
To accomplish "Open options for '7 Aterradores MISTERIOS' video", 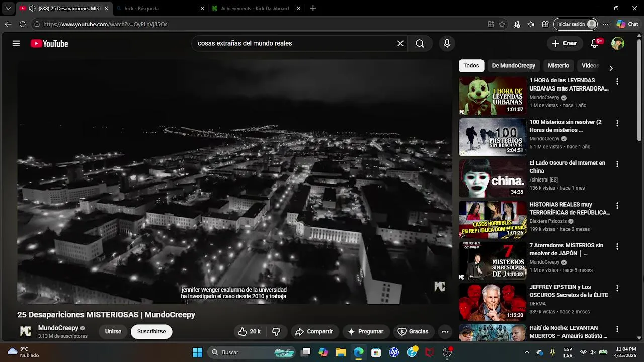I will [x=617, y=246].
